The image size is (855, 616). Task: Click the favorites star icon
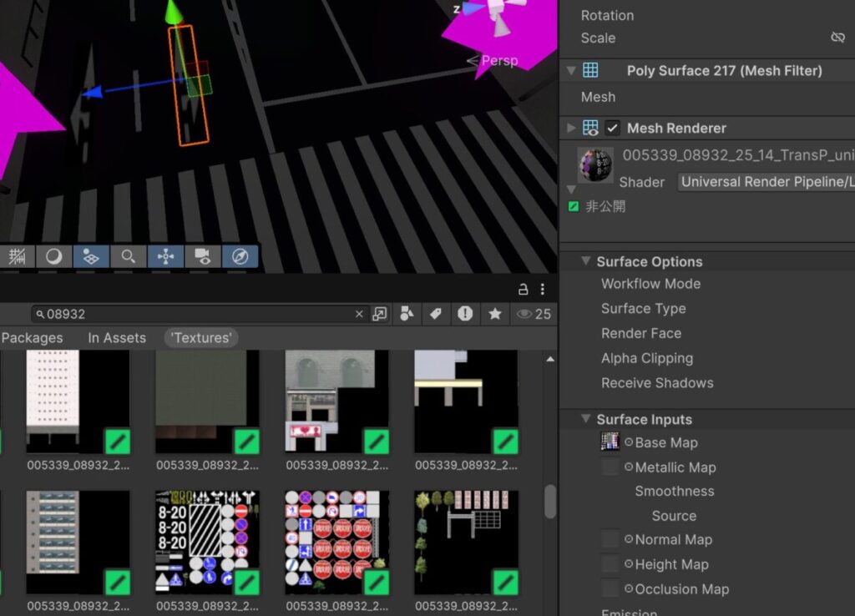click(495, 314)
